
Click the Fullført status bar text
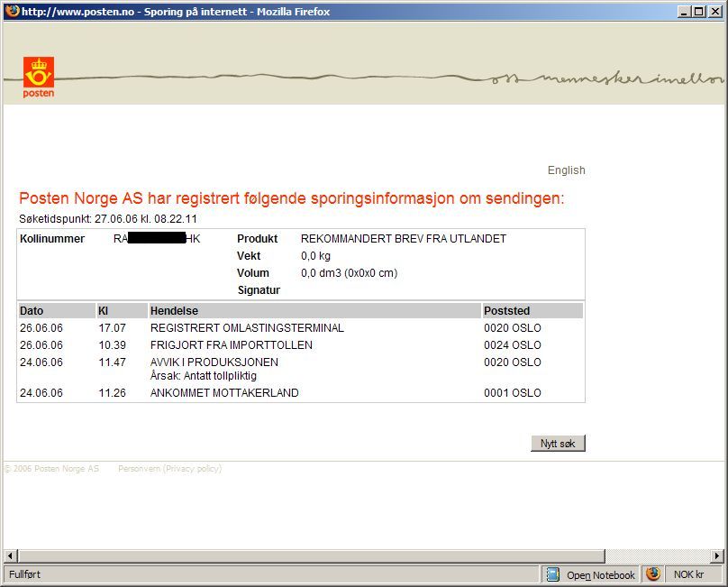tap(24, 574)
